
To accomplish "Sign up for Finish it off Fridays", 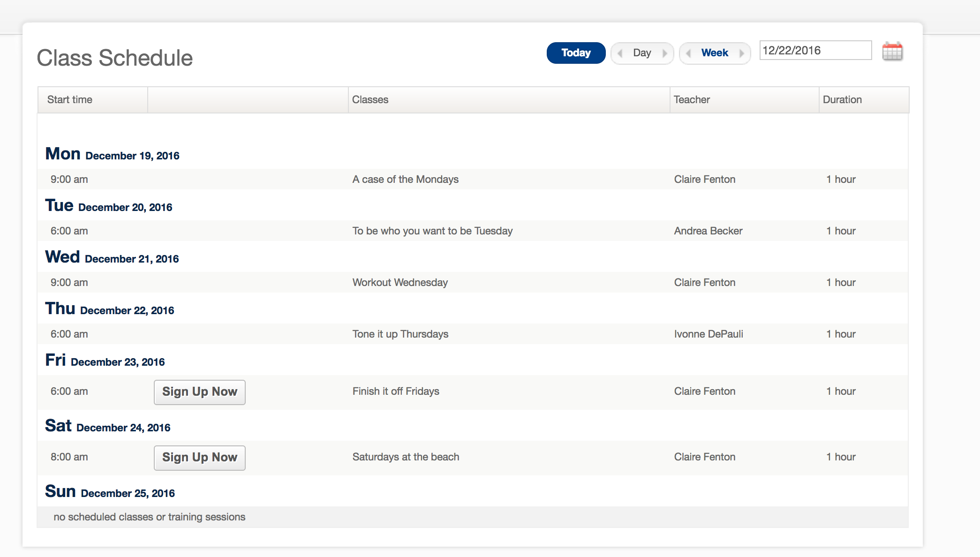I will (200, 392).
